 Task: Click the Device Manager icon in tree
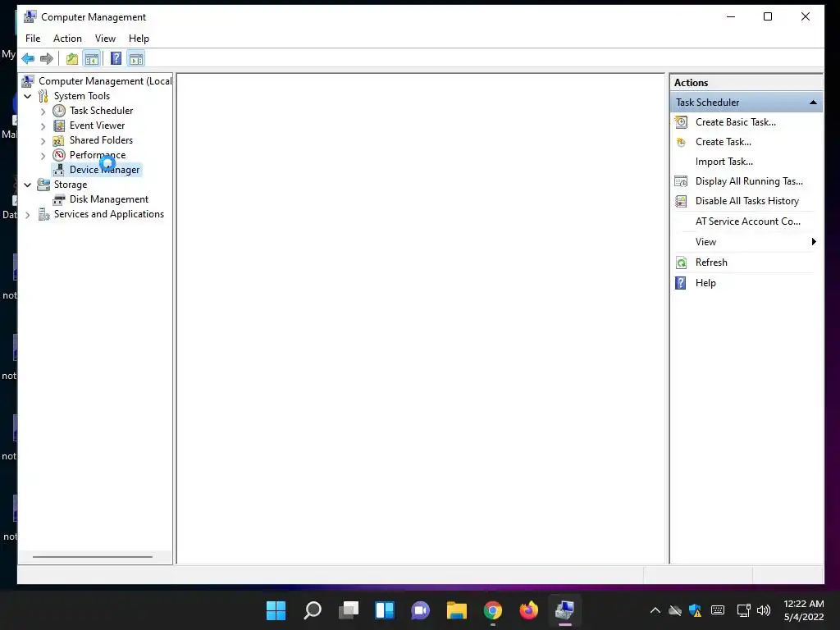pos(59,170)
